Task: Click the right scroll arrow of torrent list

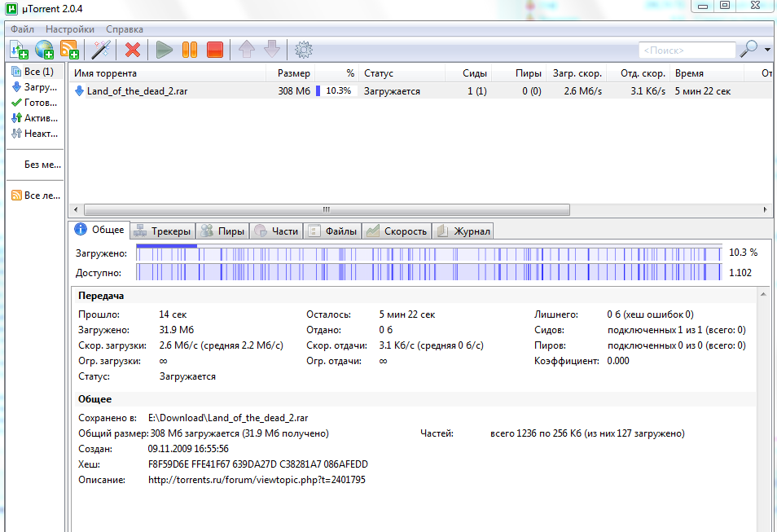Action: click(766, 209)
